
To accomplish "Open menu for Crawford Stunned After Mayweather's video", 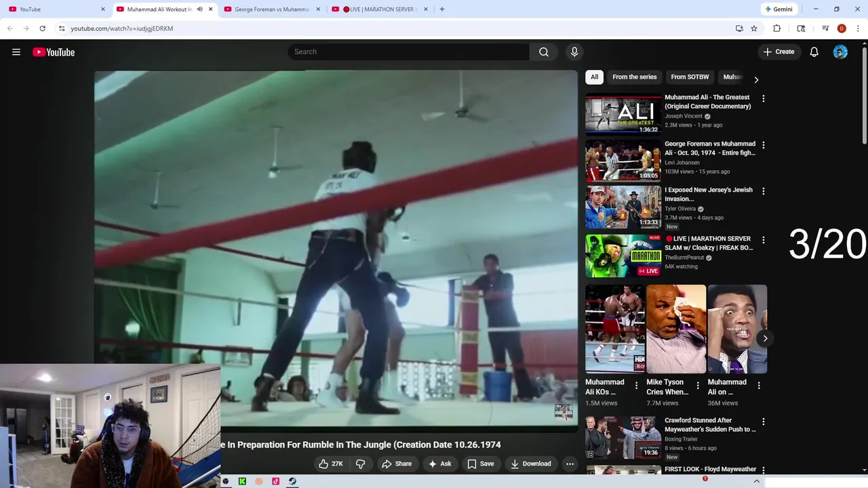I will [x=764, y=422].
